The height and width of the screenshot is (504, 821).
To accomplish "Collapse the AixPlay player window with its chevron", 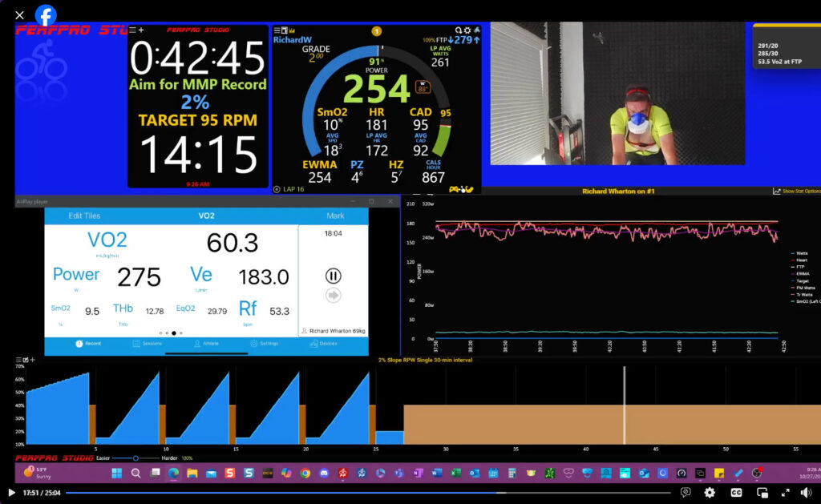I will point(353,201).
